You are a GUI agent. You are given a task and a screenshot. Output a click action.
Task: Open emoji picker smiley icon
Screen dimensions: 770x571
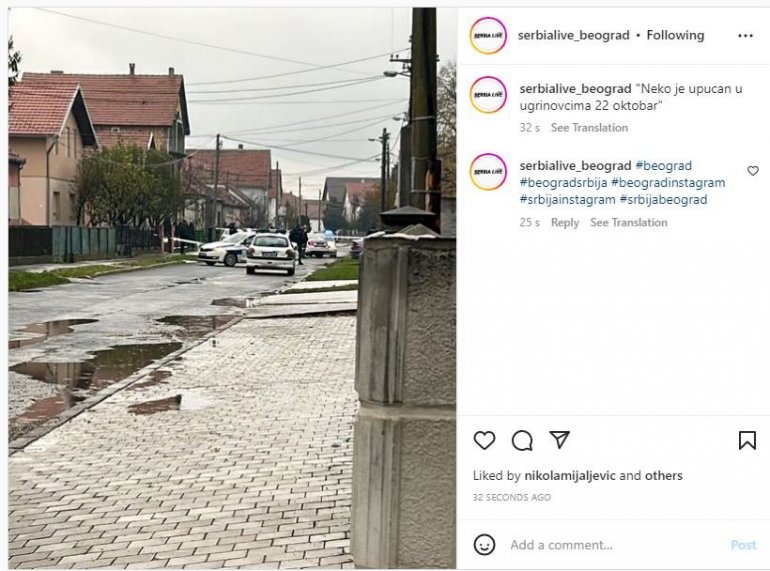coord(484,544)
